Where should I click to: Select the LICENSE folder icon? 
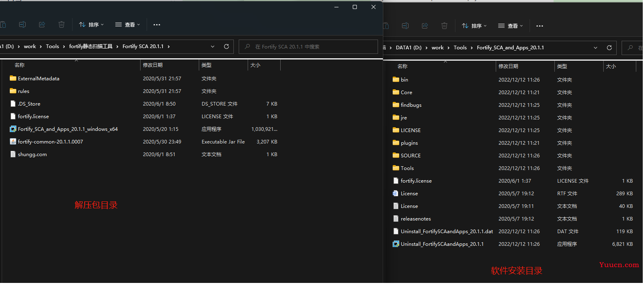point(396,130)
